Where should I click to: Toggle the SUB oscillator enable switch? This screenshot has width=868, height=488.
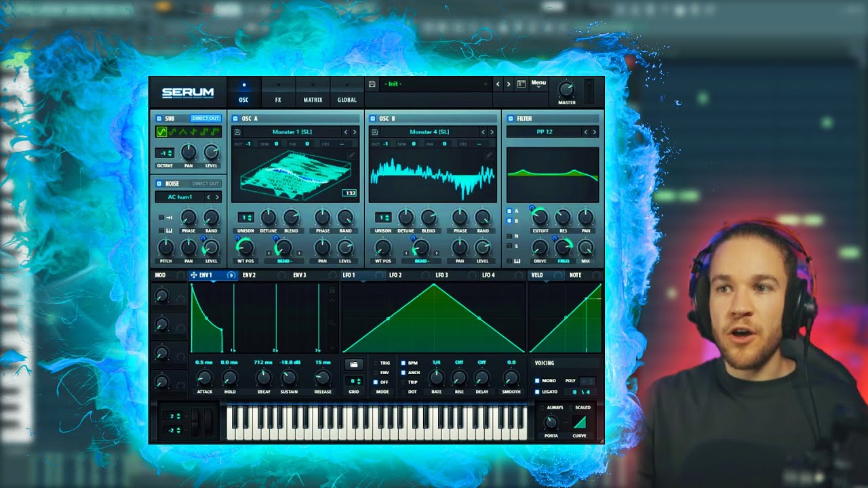tap(159, 118)
